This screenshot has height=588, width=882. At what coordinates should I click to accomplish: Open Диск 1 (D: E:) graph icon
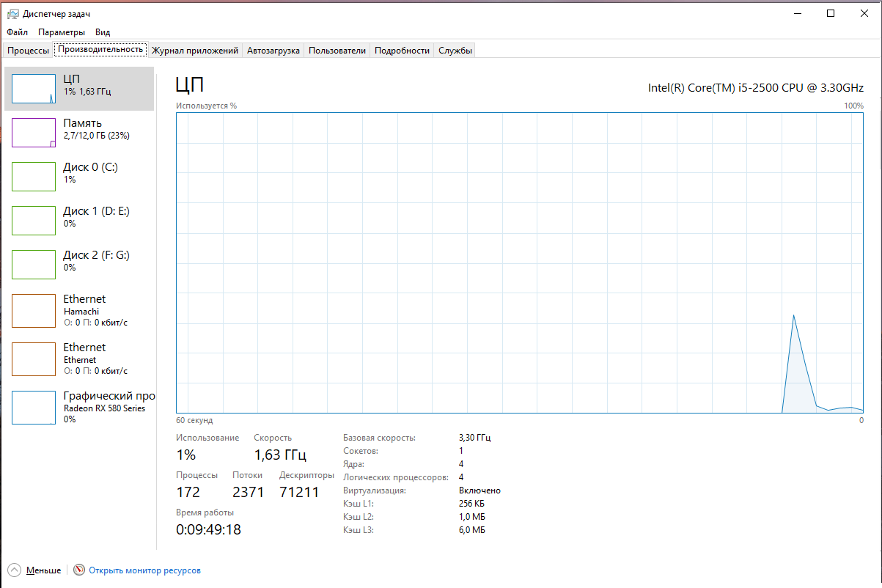[x=34, y=221]
